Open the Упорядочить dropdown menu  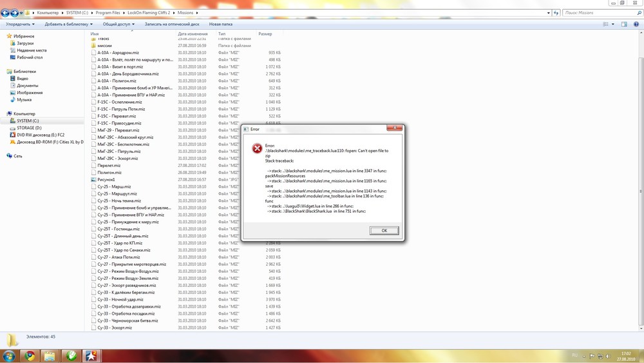[x=20, y=25]
